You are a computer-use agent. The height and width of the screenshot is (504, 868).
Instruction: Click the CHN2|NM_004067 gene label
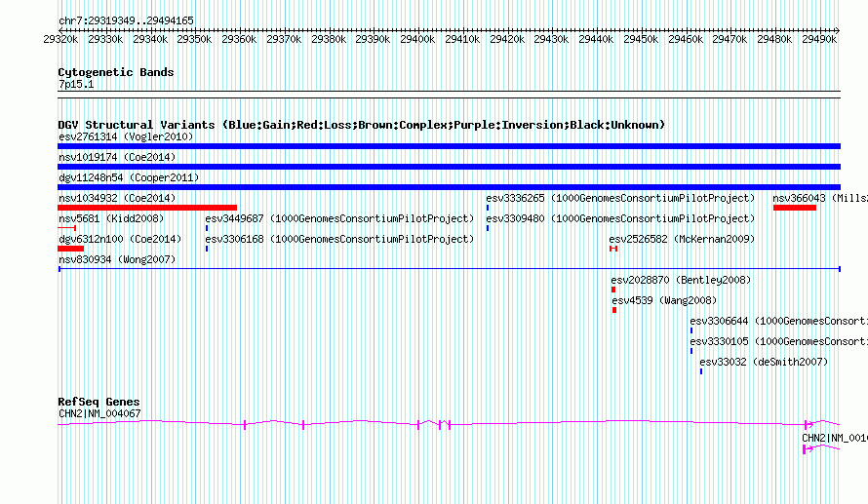(99, 413)
